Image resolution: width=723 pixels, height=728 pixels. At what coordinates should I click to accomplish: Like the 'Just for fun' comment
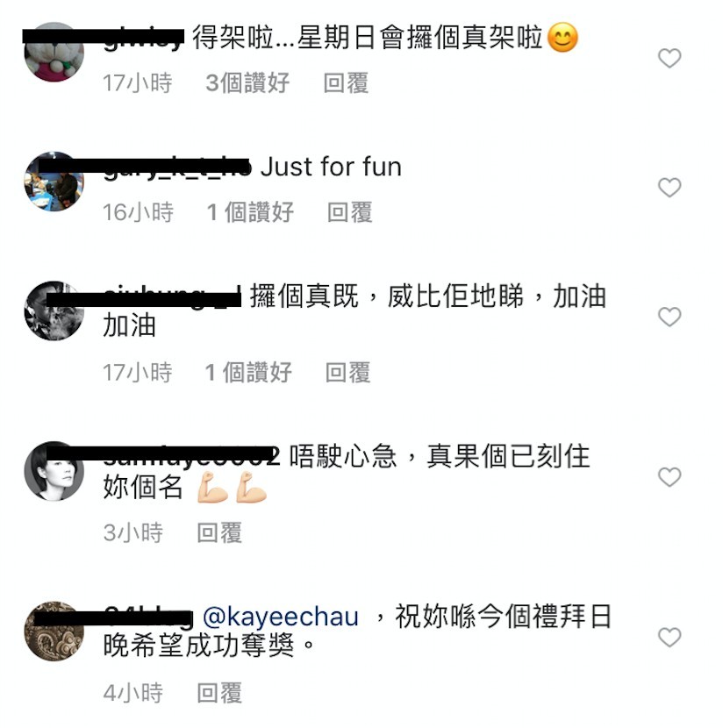pyautogui.click(x=669, y=188)
